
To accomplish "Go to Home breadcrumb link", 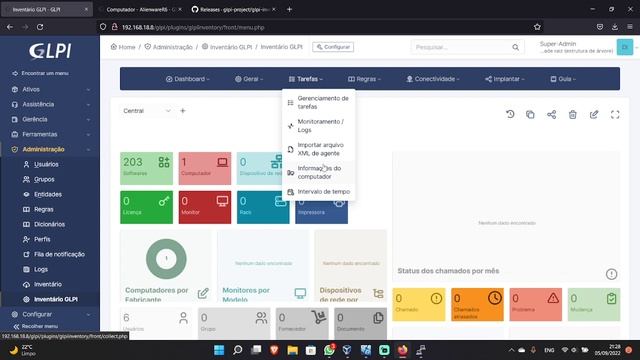I will (123, 47).
